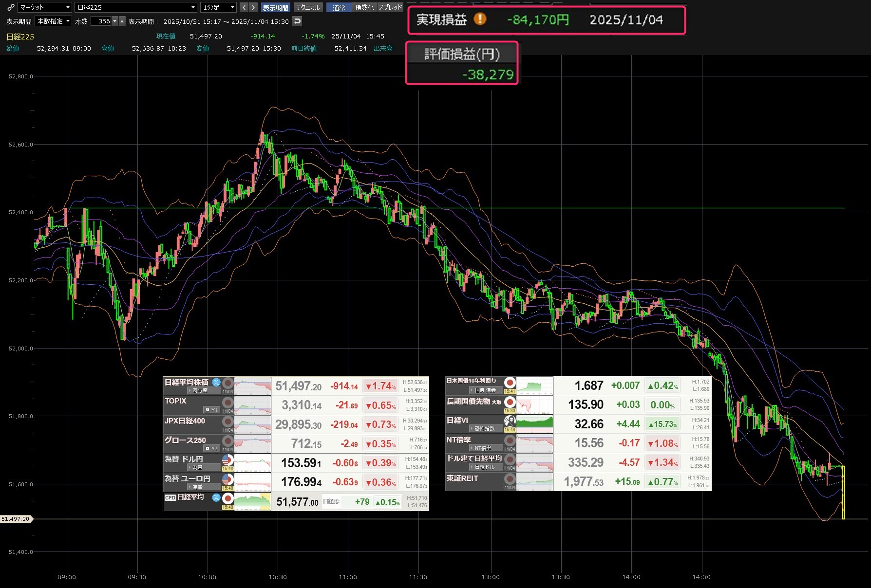Click the 本数 bar count input field
871x588 pixels.
pos(101,21)
